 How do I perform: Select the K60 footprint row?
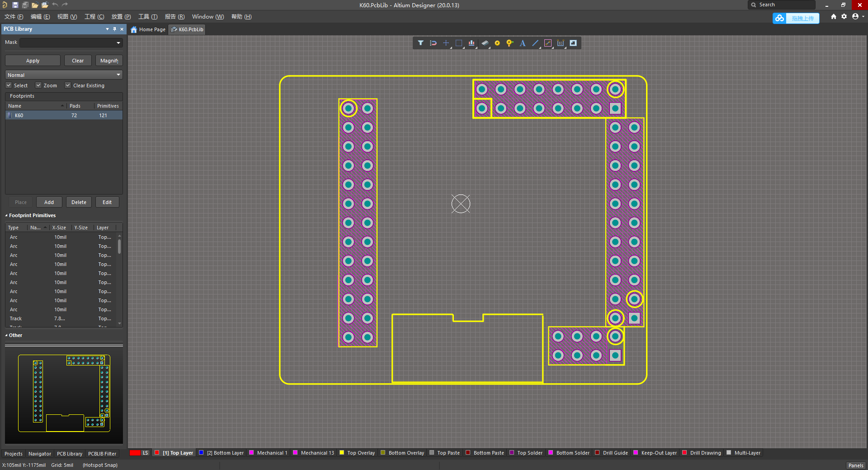[64, 115]
